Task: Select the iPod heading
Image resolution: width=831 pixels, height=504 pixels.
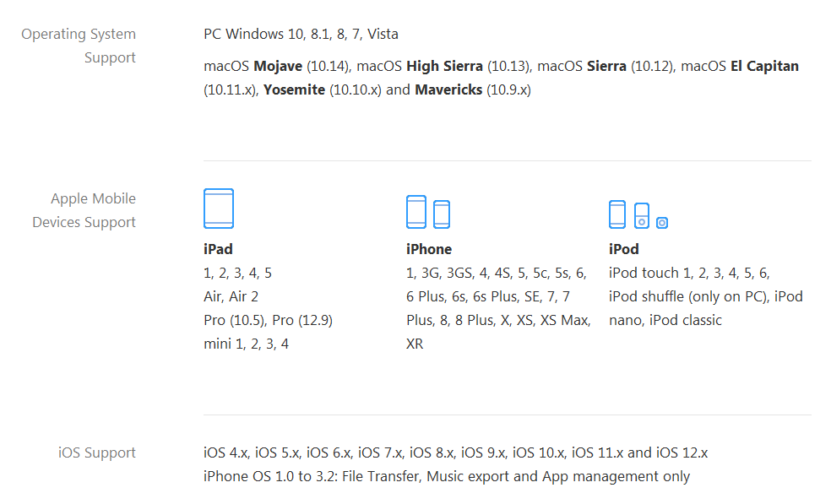Action: pyautogui.click(x=624, y=249)
